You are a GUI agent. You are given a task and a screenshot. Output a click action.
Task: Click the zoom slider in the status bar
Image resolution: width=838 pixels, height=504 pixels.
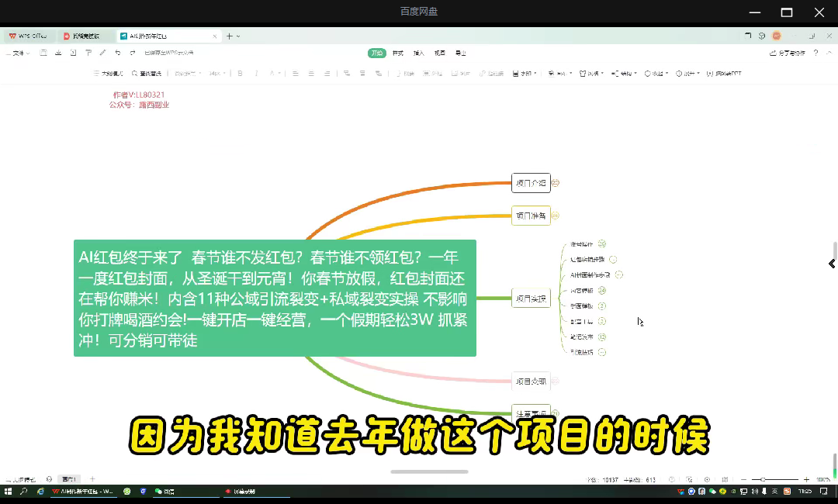pyautogui.click(x=764, y=480)
